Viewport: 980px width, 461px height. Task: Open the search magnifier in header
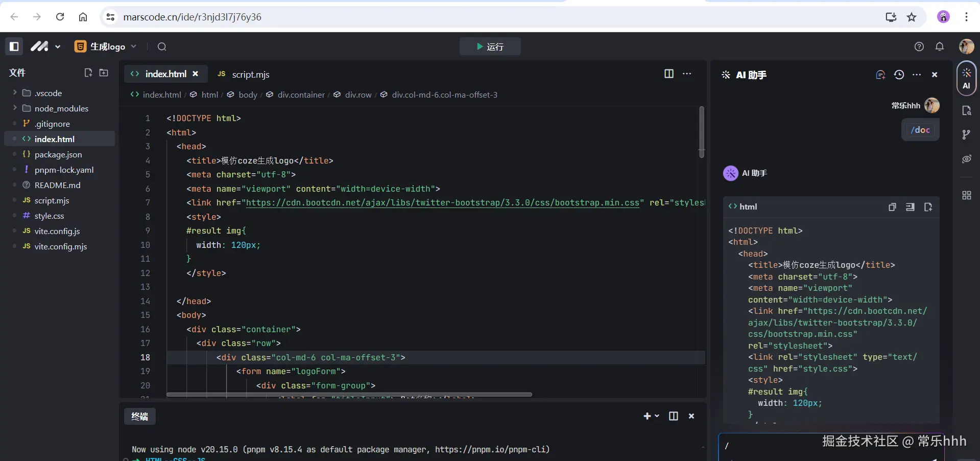coord(162,47)
